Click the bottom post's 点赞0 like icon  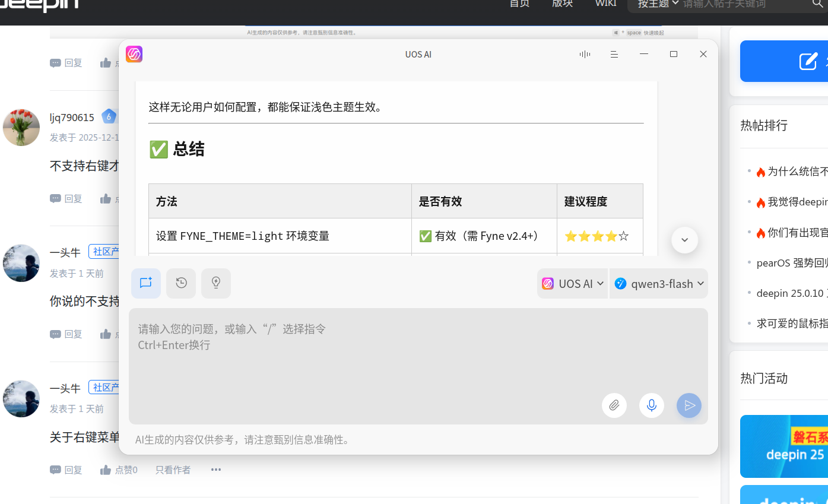click(x=106, y=470)
